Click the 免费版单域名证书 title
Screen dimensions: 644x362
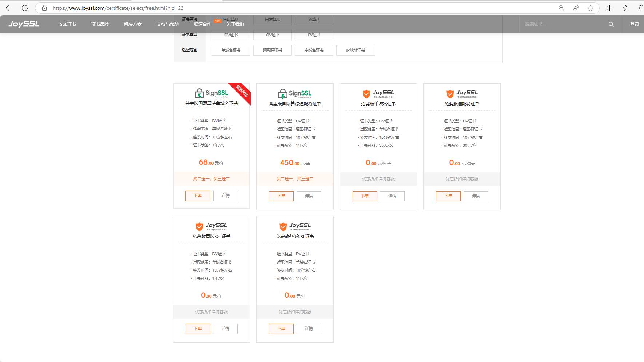click(378, 104)
